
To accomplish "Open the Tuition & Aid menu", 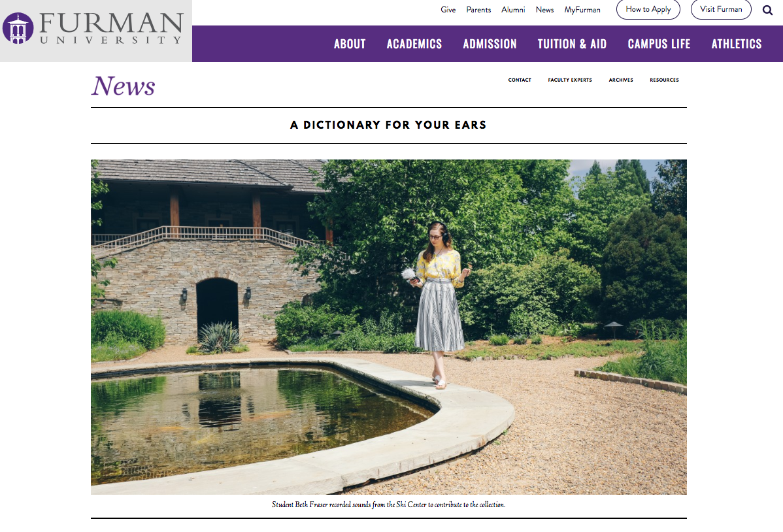I will coord(572,44).
